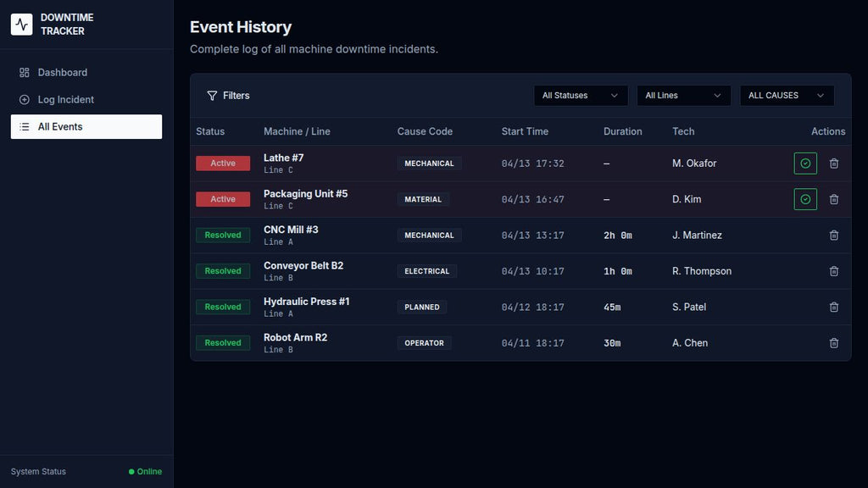Click the Filters funnel icon
Viewport: 868px width, 488px height.
[212, 96]
